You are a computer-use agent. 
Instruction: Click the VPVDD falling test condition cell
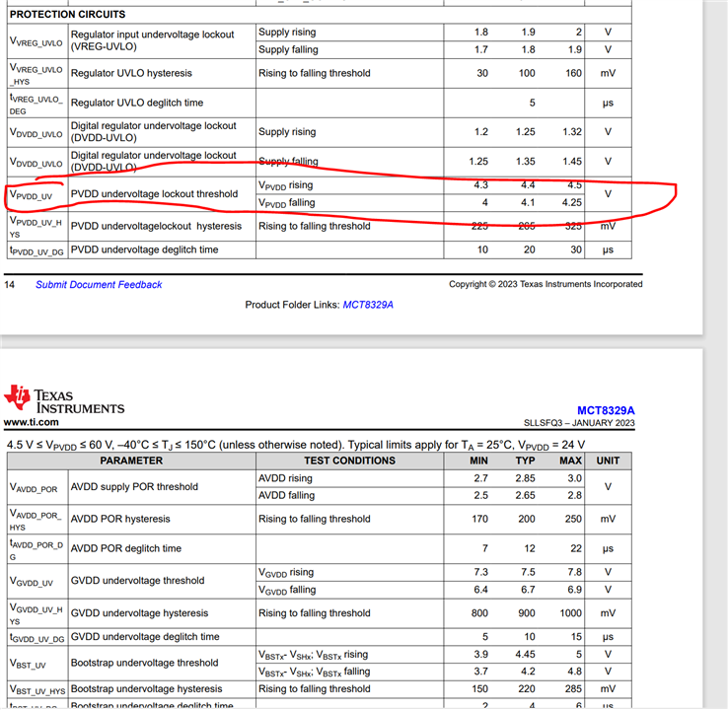point(349,203)
